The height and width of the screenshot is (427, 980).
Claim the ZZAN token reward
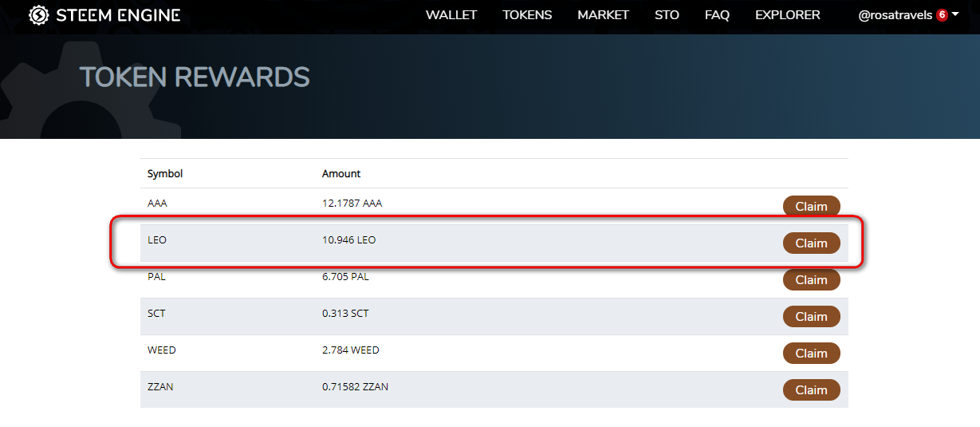812,389
